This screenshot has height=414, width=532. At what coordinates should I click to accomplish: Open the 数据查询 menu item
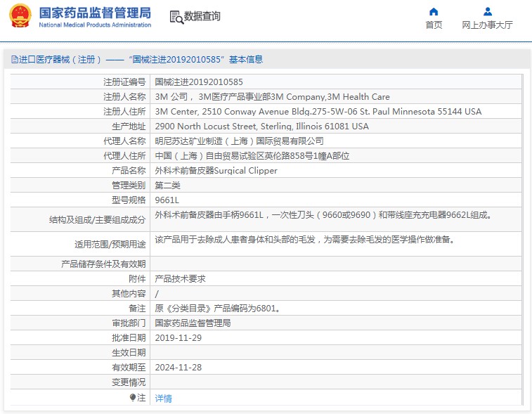202,16
